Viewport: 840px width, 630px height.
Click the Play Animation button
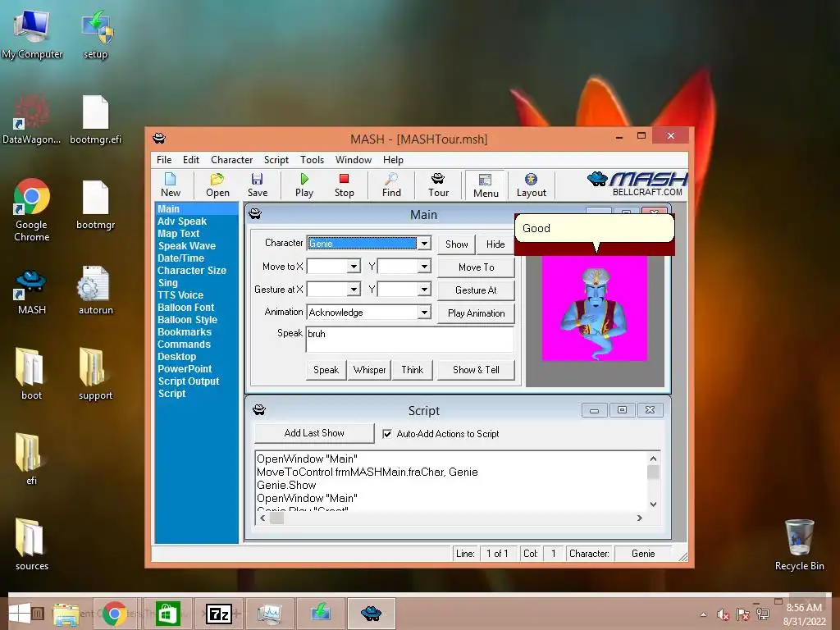click(x=476, y=313)
